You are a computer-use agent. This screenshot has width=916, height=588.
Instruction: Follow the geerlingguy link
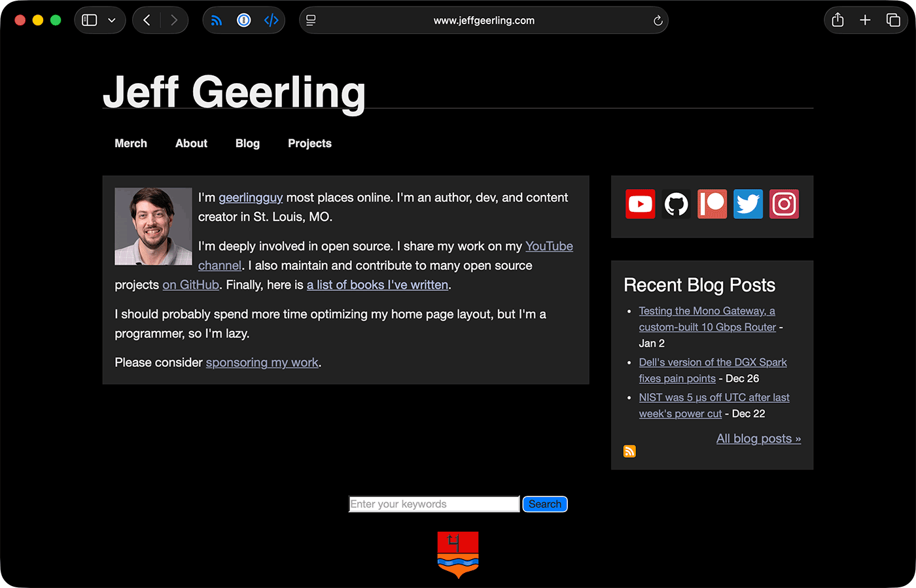tap(251, 198)
